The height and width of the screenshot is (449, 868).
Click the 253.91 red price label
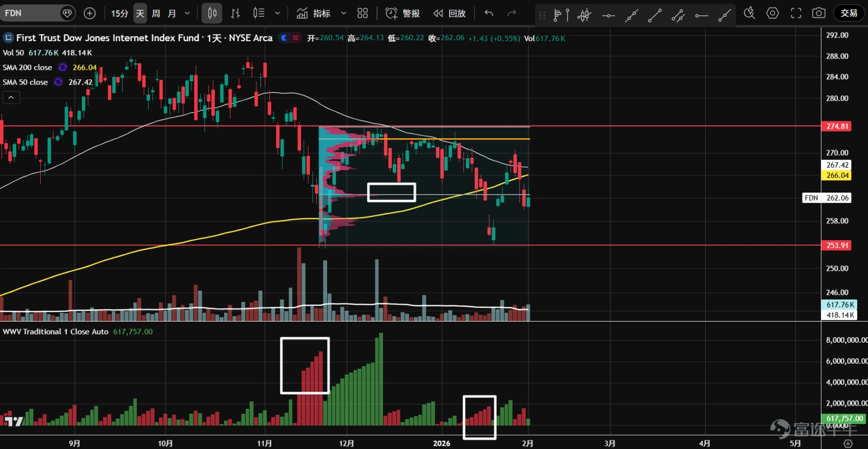[x=837, y=245]
